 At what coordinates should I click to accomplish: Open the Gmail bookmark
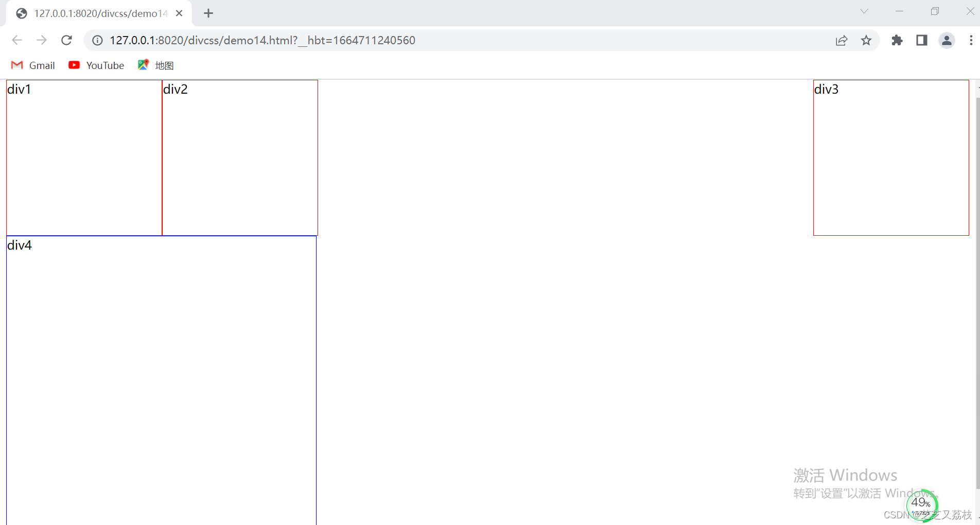33,65
